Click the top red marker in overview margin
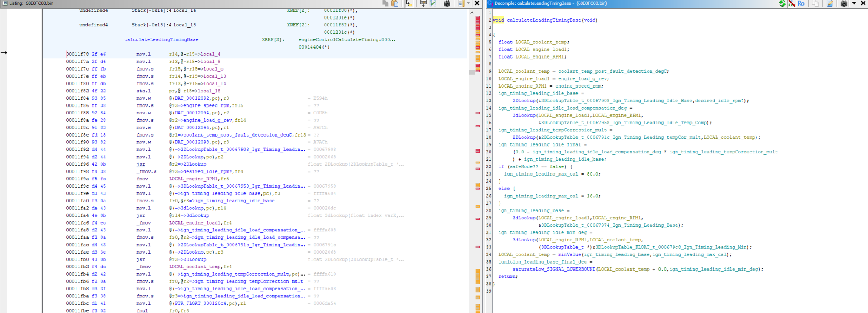Screen dimensions: 868x313 click(477, 18)
